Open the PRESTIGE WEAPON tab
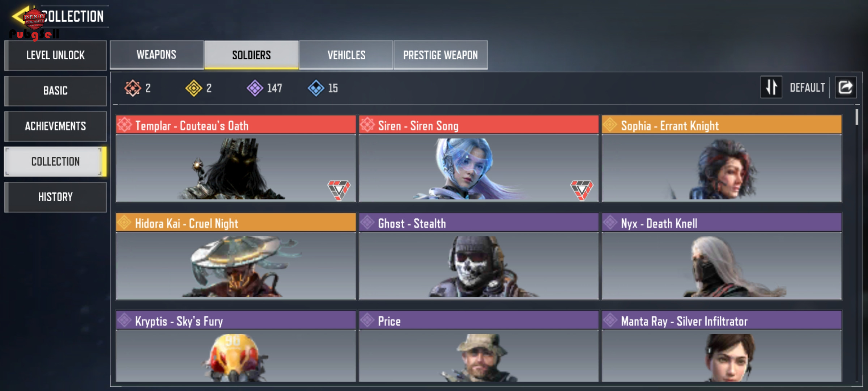The width and height of the screenshot is (868, 391). tap(441, 55)
